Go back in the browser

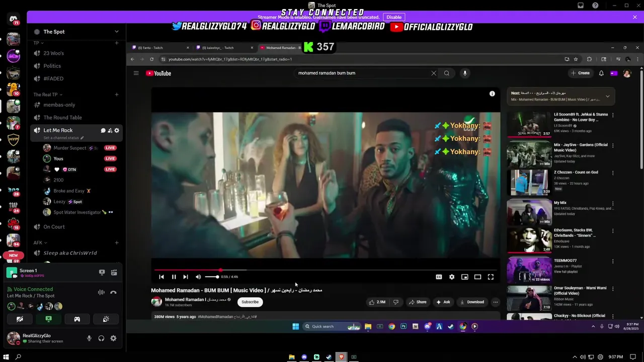pos(132,59)
